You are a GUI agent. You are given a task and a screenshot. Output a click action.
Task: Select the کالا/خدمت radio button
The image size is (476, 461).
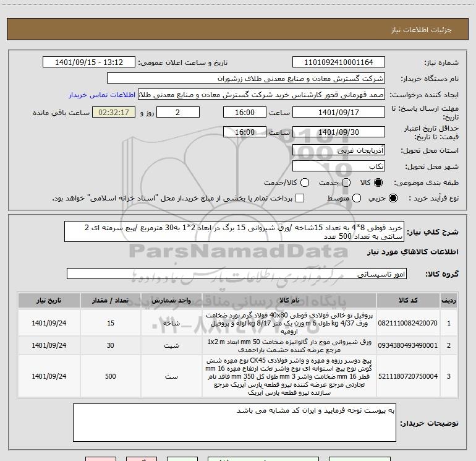coord(305,183)
